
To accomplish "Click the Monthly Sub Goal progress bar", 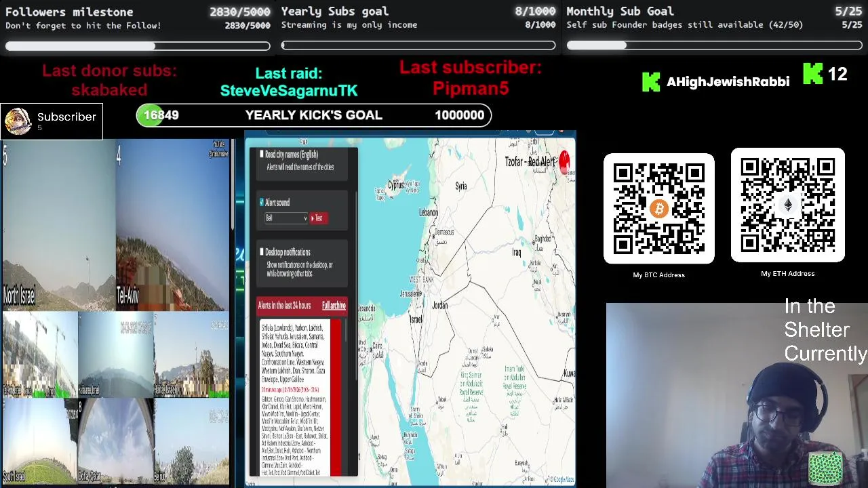I will (714, 45).
